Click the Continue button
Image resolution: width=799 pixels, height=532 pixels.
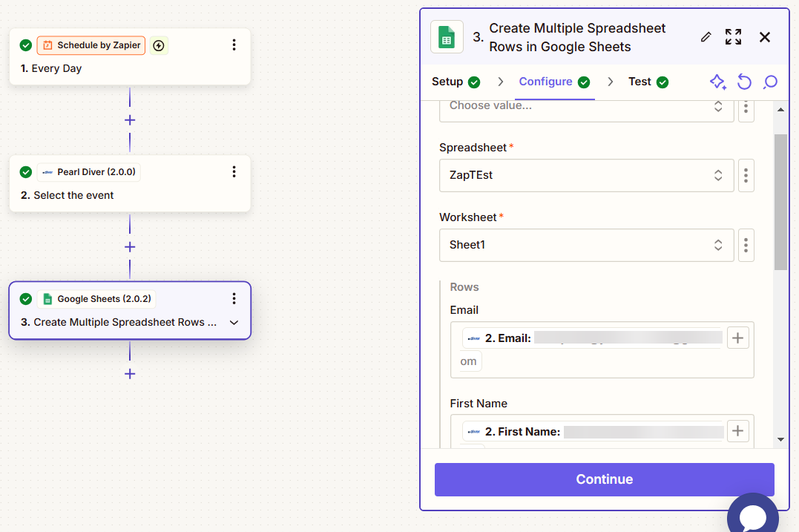604,479
